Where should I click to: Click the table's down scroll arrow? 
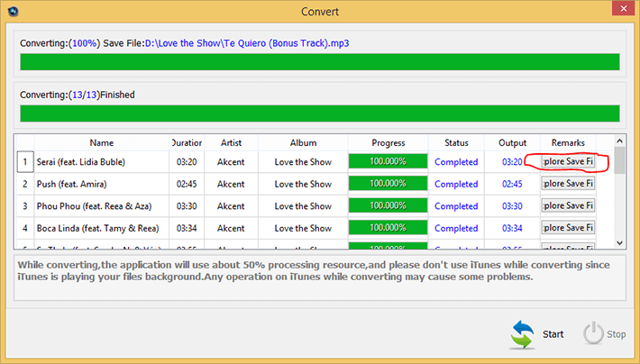[x=619, y=242]
